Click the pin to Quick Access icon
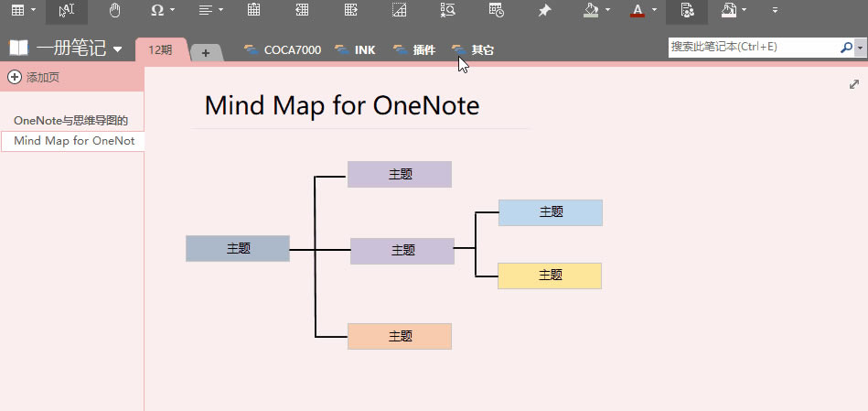Screen dimensions: 868x411 [x=545, y=10]
